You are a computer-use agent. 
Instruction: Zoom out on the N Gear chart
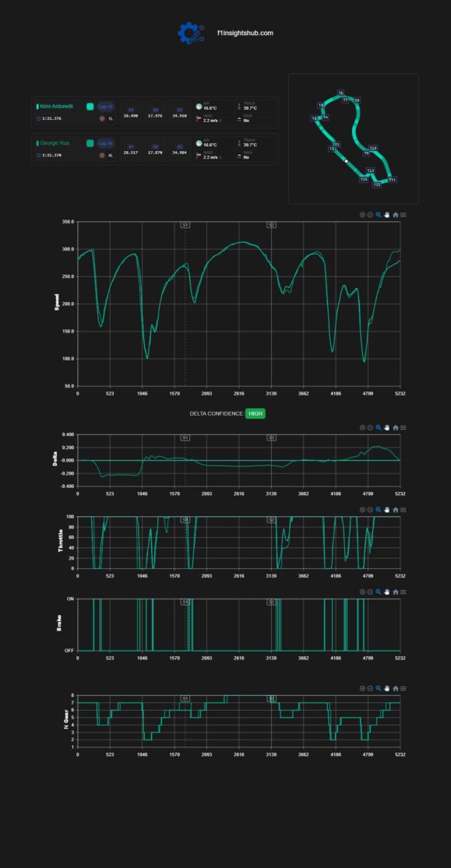[x=370, y=688]
